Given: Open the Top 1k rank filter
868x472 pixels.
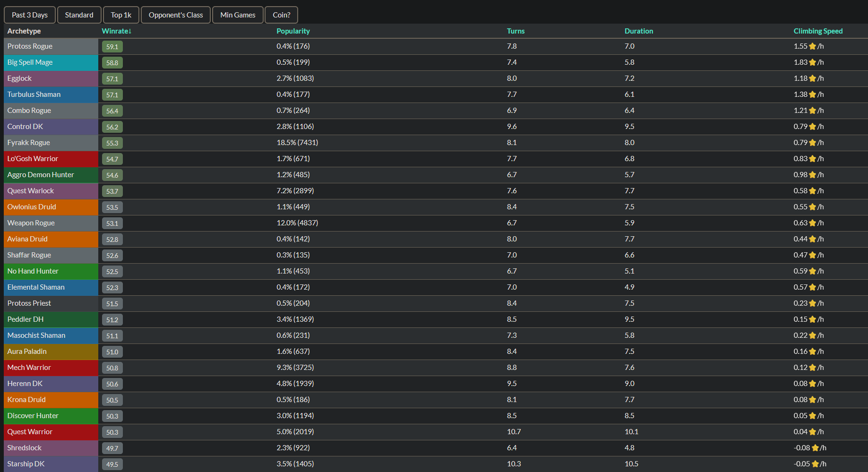Looking at the screenshot, I should 121,15.
